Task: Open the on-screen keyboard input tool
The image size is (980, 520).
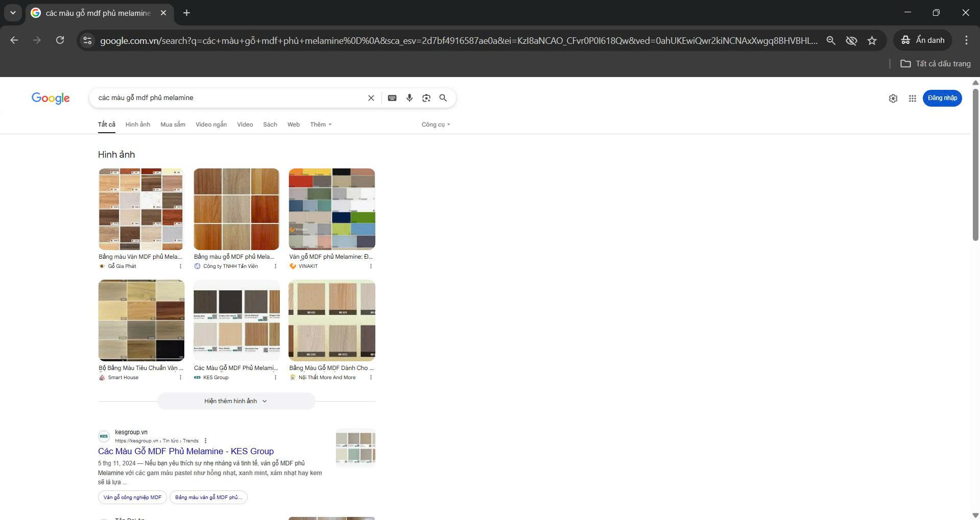Action: coord(392,98)
